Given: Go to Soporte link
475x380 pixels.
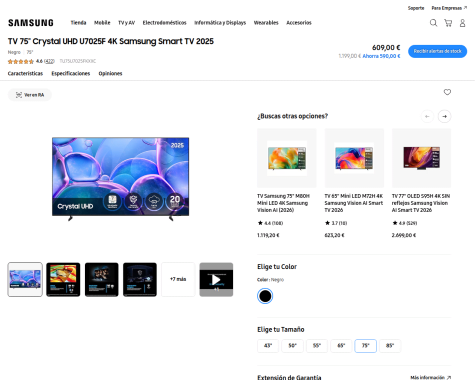Looking at the screenshot, I should pyautogui.click(x=416, y=8).
